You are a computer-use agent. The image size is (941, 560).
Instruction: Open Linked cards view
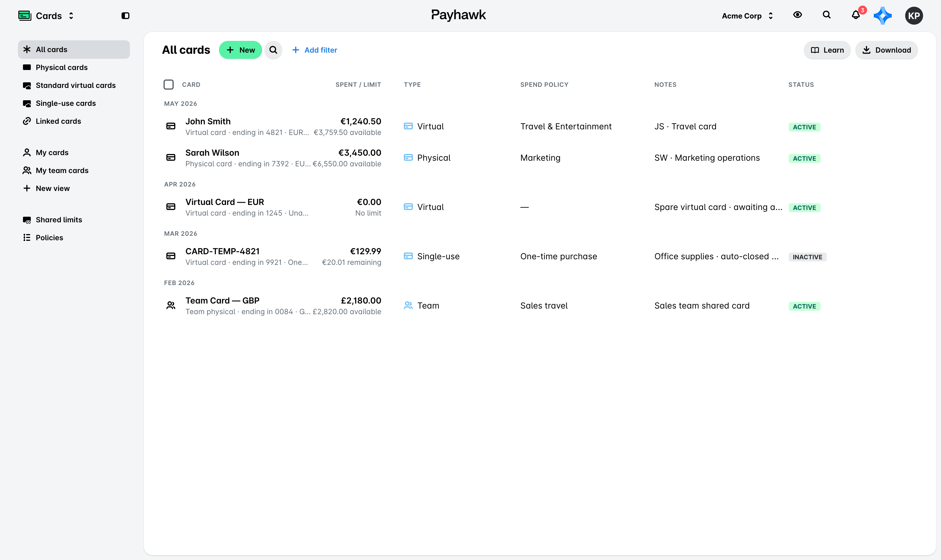[74, 121]
